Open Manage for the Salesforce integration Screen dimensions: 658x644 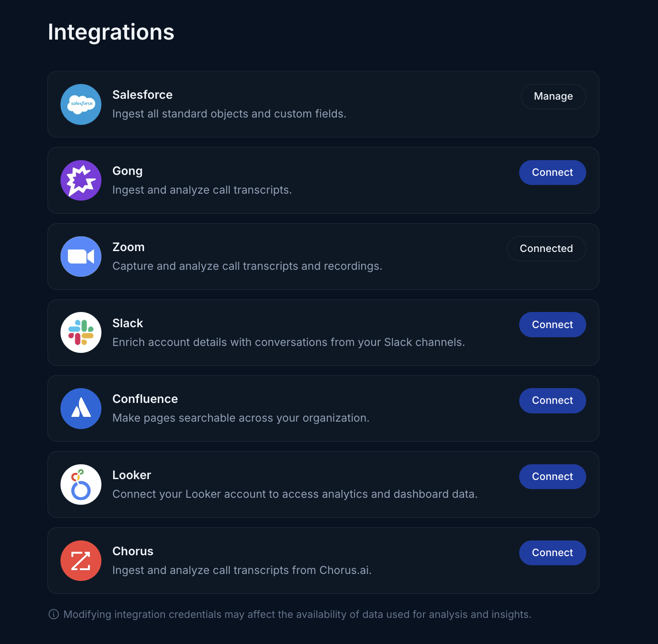click(553, 96)
